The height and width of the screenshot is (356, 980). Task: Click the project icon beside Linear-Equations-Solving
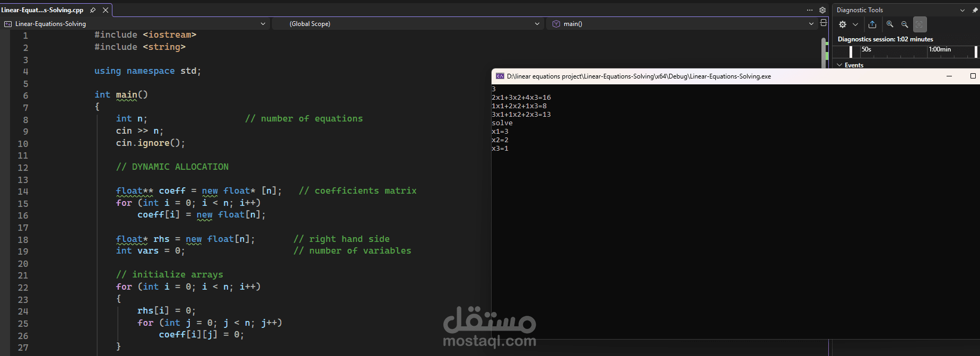click(8, 24)
